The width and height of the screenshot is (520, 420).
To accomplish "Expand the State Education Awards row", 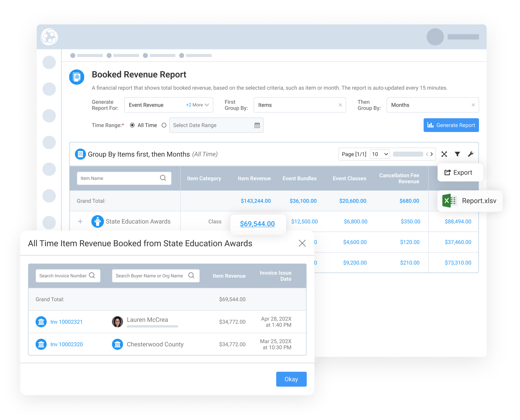I will [80, 221].
